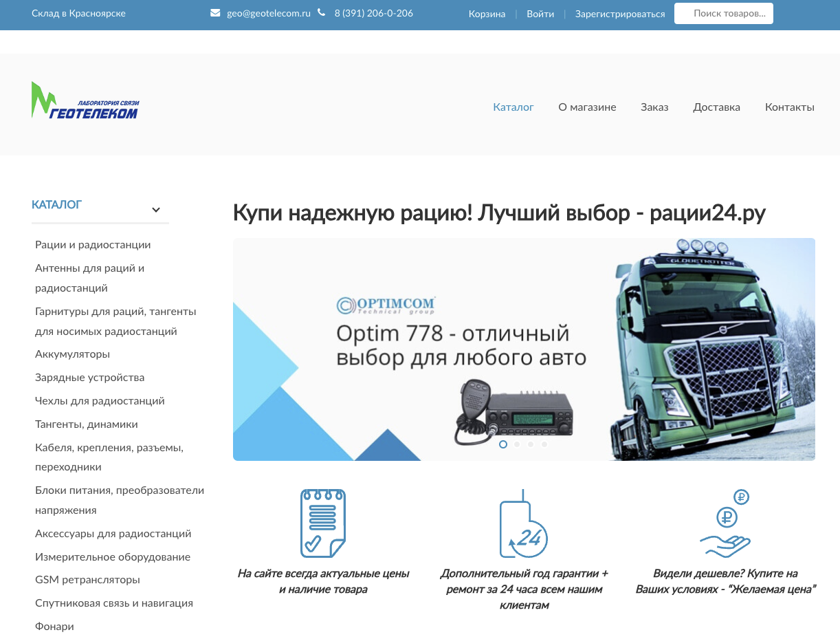This screenshot has height=639, width=840.
Task: Click the geo@geotelecom.ru email address
Action: 269,13
